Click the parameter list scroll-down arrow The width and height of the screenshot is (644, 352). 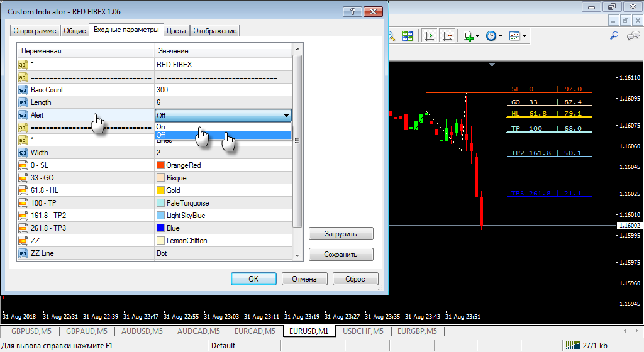[x=297, y=255]
